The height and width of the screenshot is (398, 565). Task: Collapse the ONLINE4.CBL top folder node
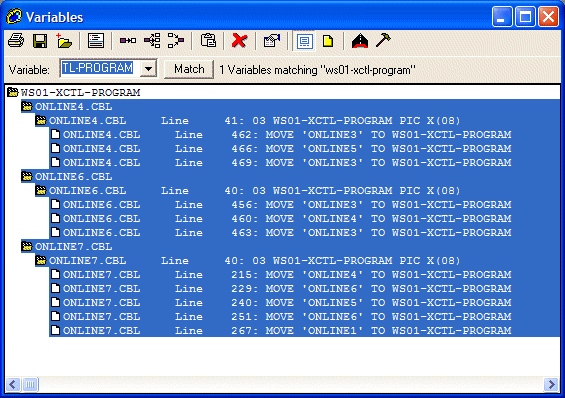[27, 107]
